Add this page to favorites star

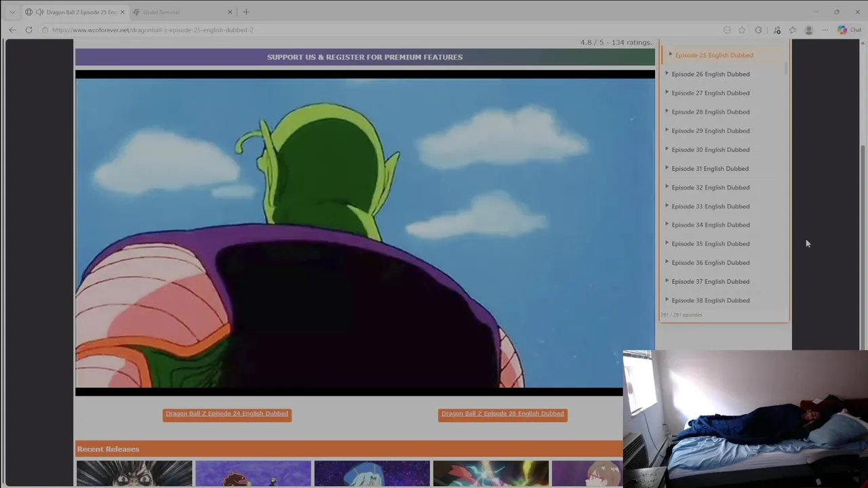pos(742,30)
